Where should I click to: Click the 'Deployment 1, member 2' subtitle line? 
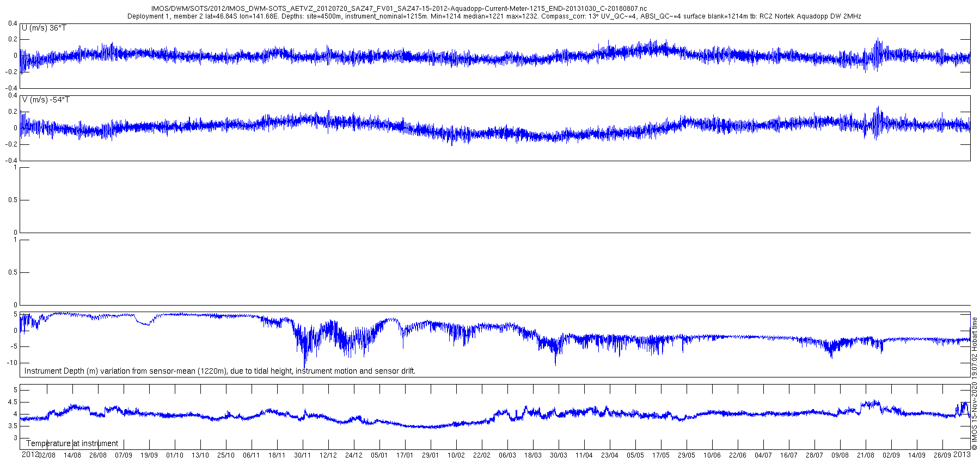coord(494,16)
